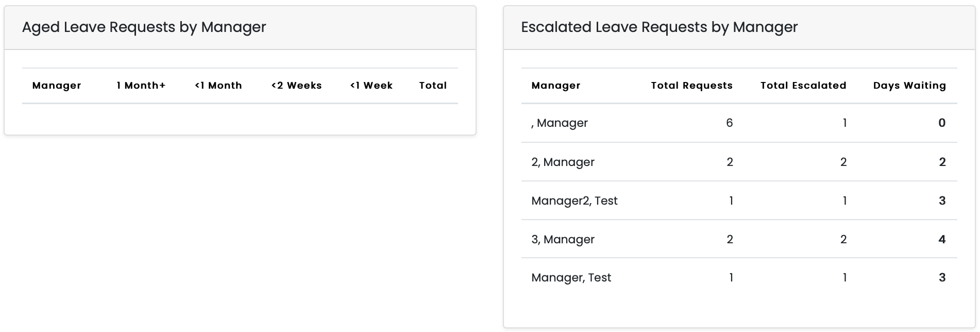The height and width of the screenshot is (332, 980).
Task: Click the Escalated Leave Requests by Manager title
Action: pos(659,27)
